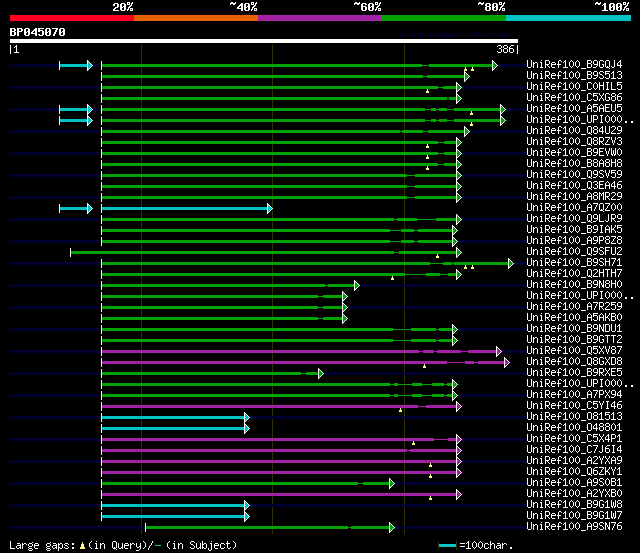The height and width of the screenshot is (553, 640).
Task: Select the UniRef100_Q8GXD8 subject label
Action: click(x=574, y=362)
